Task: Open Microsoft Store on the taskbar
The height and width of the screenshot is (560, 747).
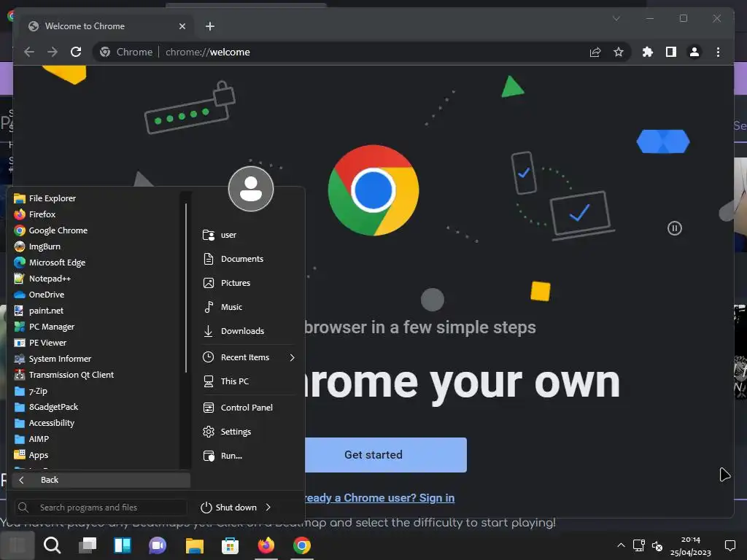Action: (x=230, y=545)
